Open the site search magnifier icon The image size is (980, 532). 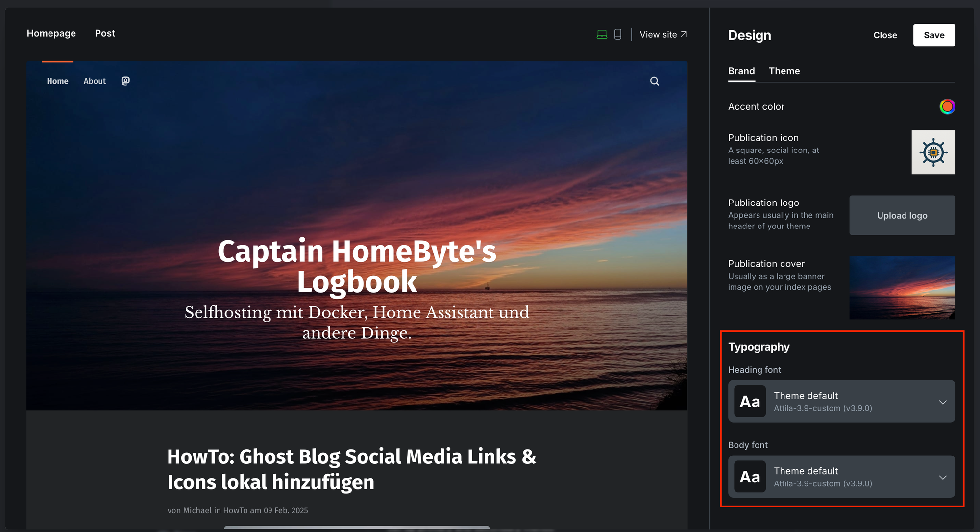654,81
